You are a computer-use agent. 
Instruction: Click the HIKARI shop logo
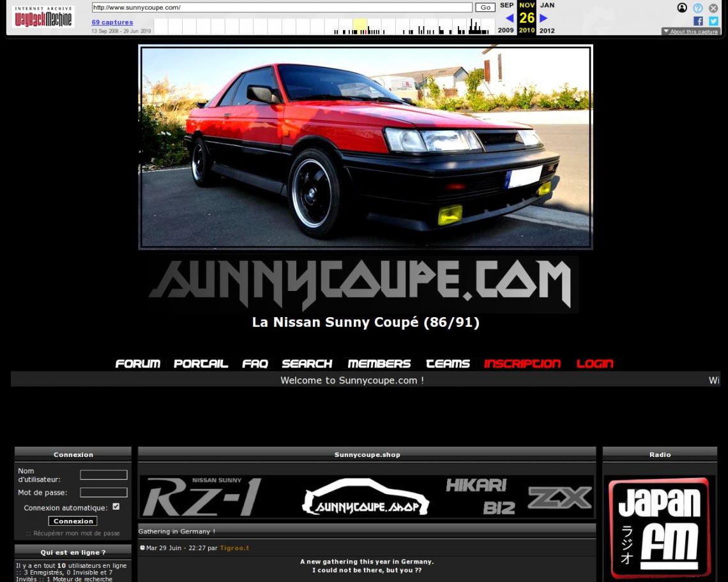476,486
